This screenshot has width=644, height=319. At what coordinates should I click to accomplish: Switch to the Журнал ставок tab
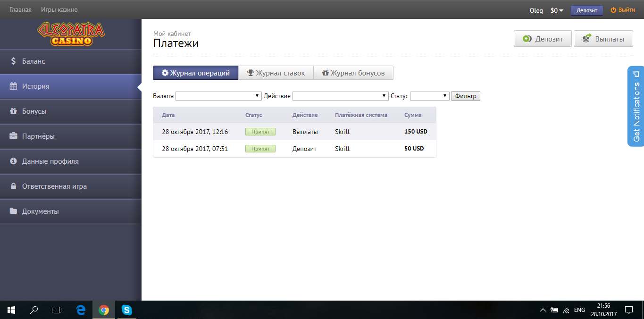(x=276, y=73)
